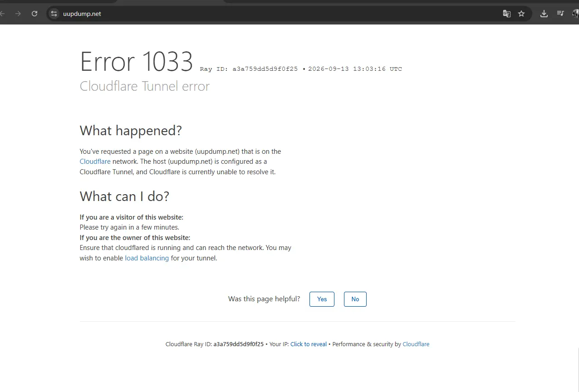Click the Cloudflare Tunnel error subtitle
This screenshot has height=392, width=579.
click(145, 86)
